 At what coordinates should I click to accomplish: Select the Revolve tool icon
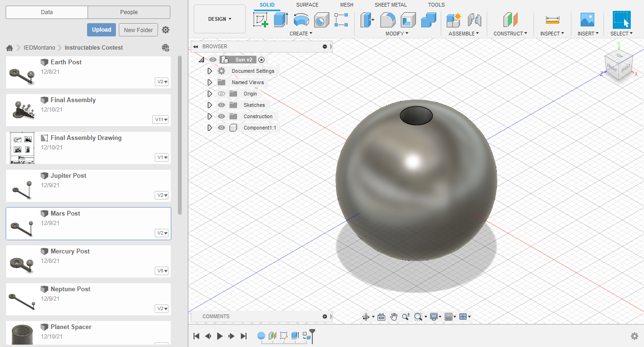tap(301, 20)
